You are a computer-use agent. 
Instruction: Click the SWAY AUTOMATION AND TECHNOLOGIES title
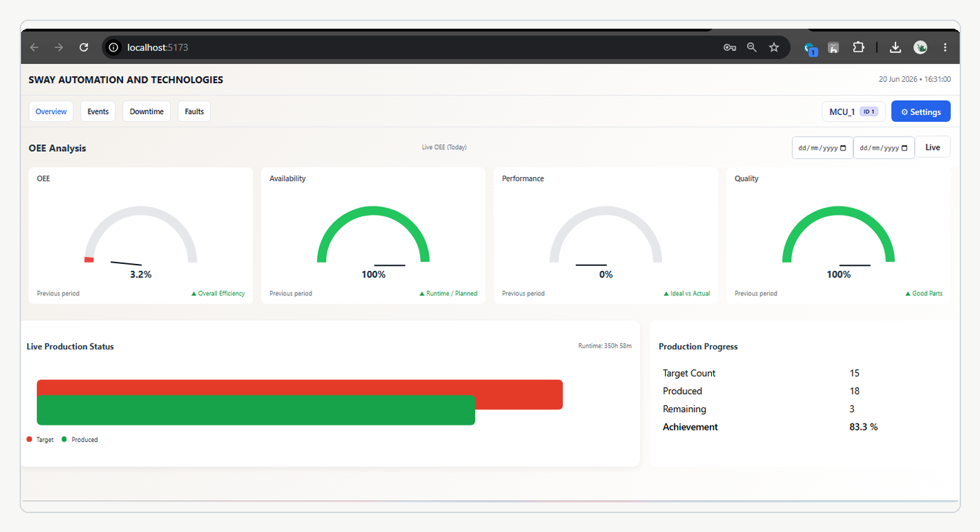point(126,80)
